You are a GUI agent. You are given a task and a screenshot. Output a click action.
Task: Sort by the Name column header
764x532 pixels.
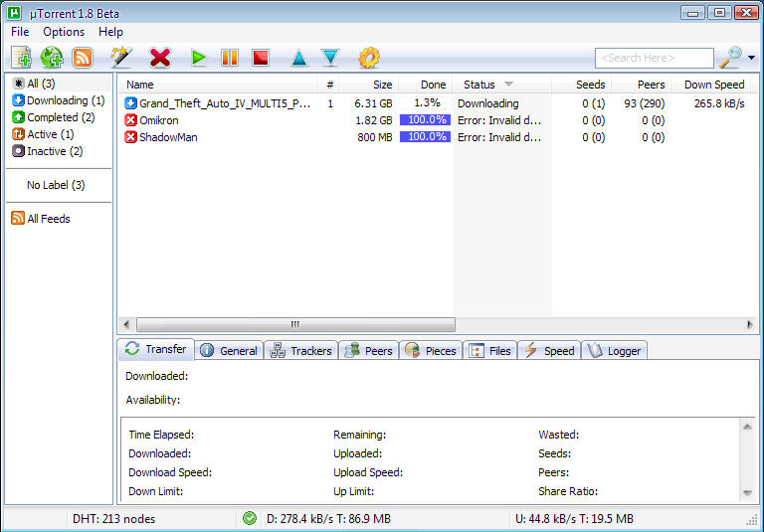(x=217, y=85)
